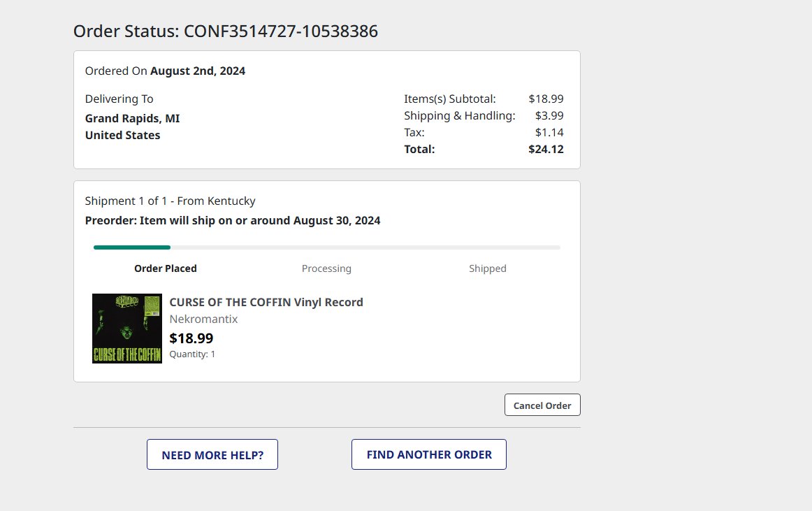This screenshot has width=812, height=511.
Task: Click the green order progress bar
Action: pyautogui.click(x=327, y=247)
